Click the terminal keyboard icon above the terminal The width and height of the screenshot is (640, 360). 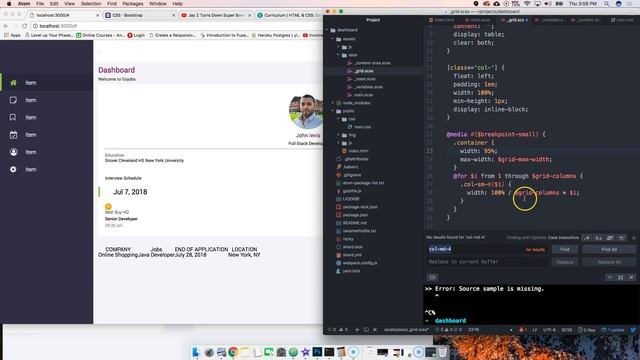coord(433,277)
